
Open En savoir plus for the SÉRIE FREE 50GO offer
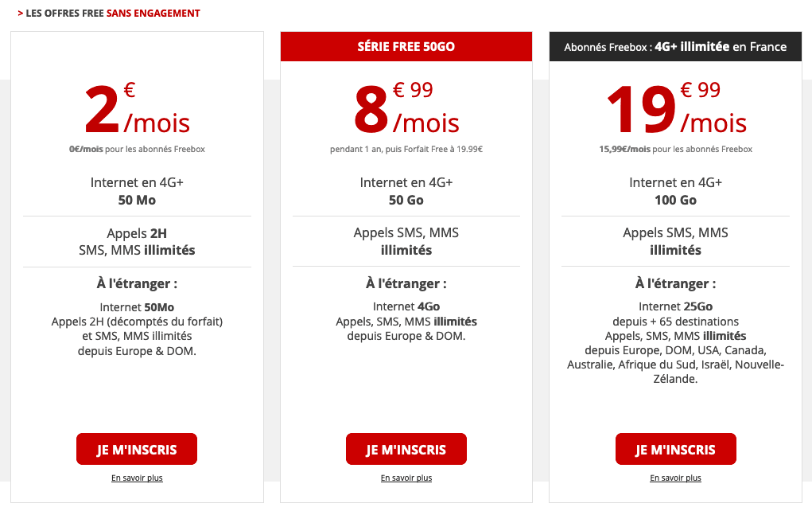click(406, 478)
